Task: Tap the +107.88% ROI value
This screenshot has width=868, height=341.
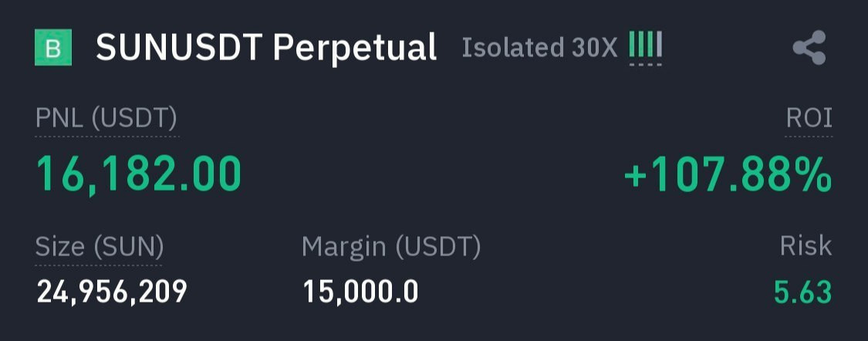Action: point(728,175)
